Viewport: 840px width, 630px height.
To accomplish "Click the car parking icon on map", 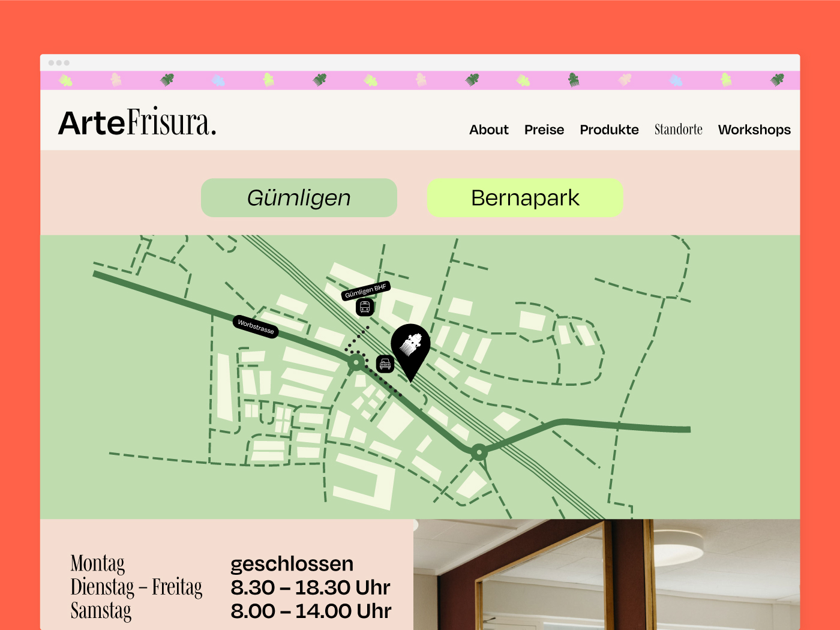I will (x=385, y=364).
